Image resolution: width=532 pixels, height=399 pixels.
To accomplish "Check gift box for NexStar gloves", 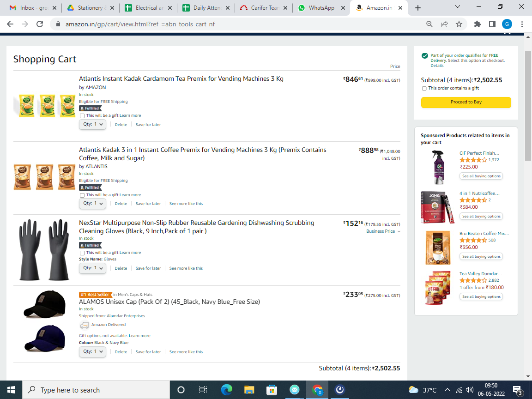I will coord(82,253).
